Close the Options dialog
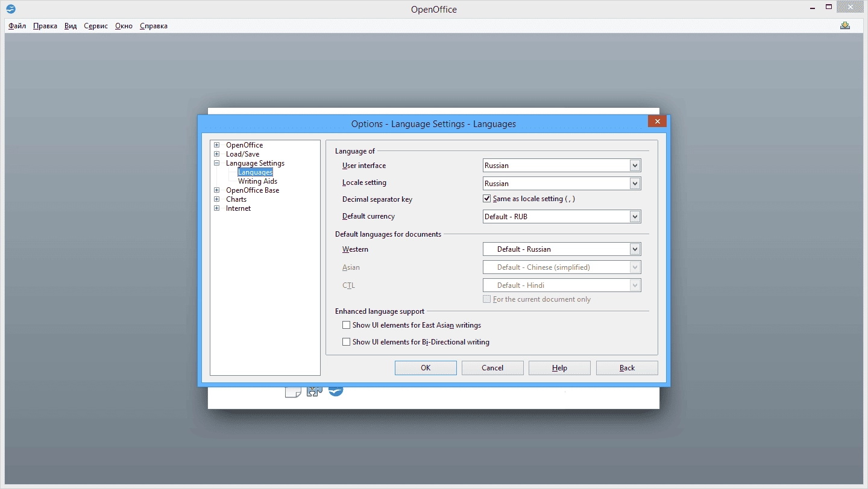This screenshot has height=489, width=868. [657, 121]
